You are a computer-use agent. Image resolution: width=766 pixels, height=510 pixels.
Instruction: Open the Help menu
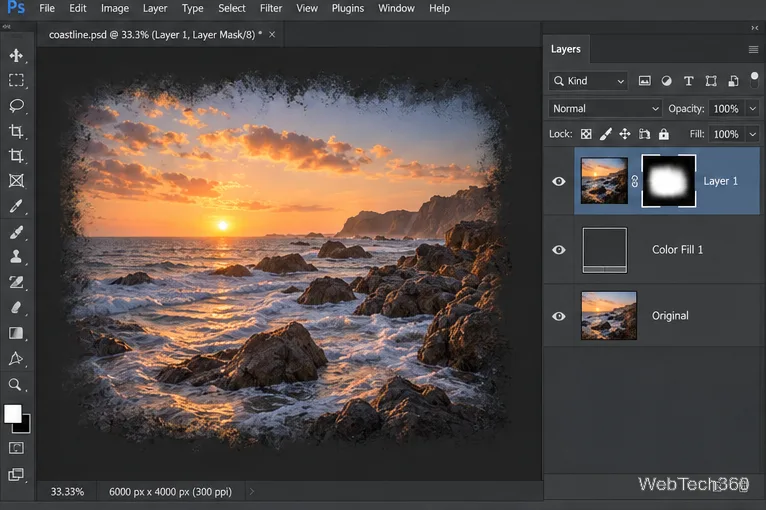click(x=439, y=8)
